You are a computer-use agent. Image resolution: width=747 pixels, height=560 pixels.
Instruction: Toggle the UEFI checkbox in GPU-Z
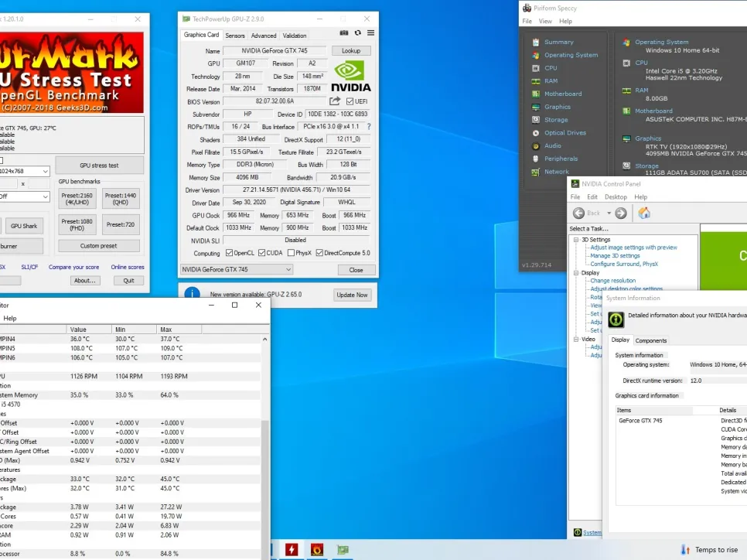pyautogui.click(x=350, y=101)
